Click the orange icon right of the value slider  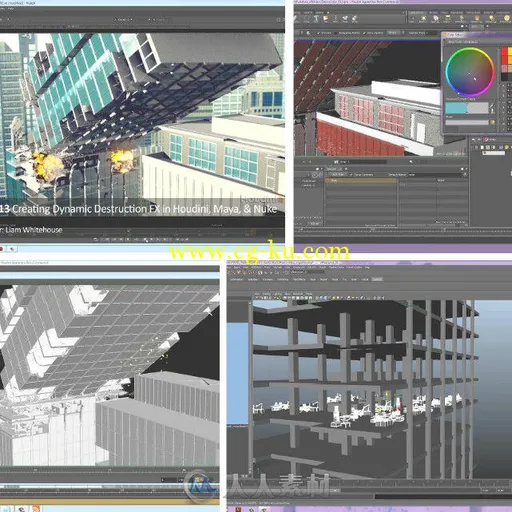[493, 122]
